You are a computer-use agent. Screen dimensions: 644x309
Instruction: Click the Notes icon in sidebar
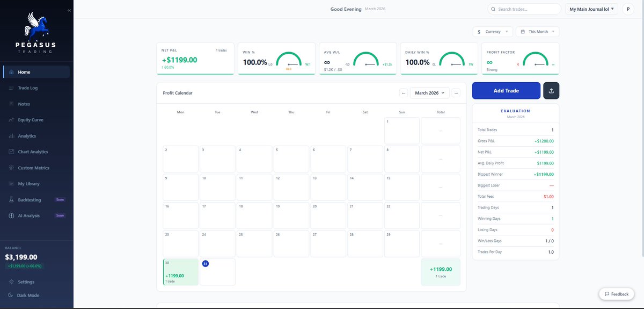pyautogui.click(x=11, y=104)
